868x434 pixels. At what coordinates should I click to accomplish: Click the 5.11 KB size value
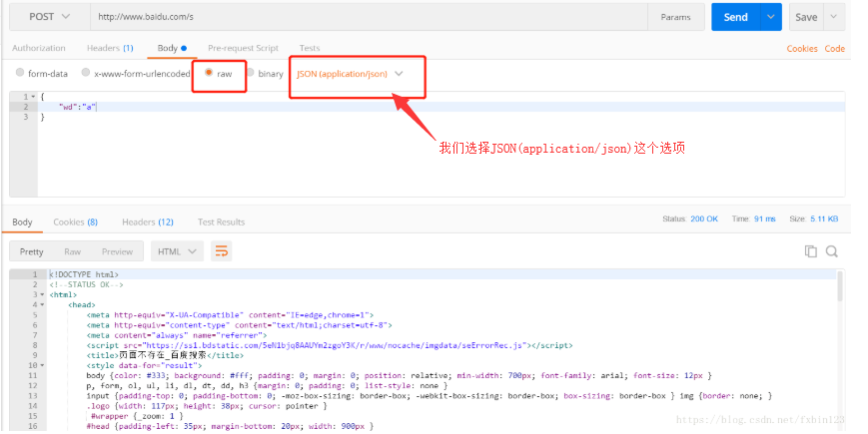tap(824, 218)
